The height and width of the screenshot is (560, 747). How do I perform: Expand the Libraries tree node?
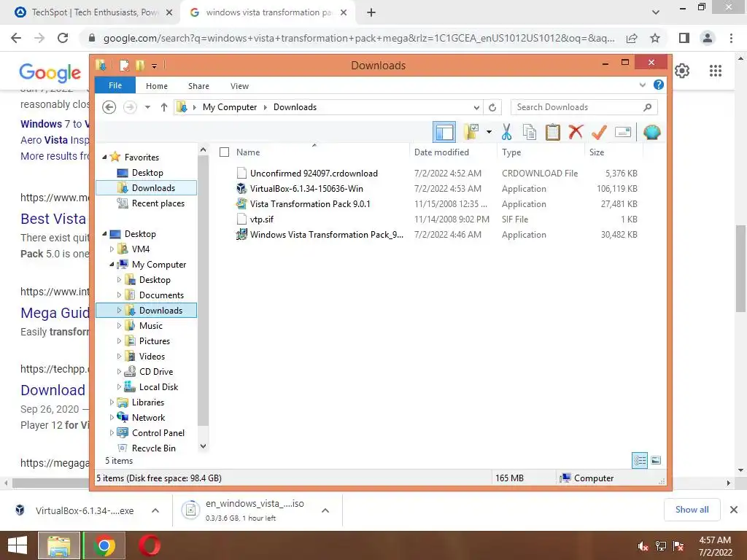[112, 402]
